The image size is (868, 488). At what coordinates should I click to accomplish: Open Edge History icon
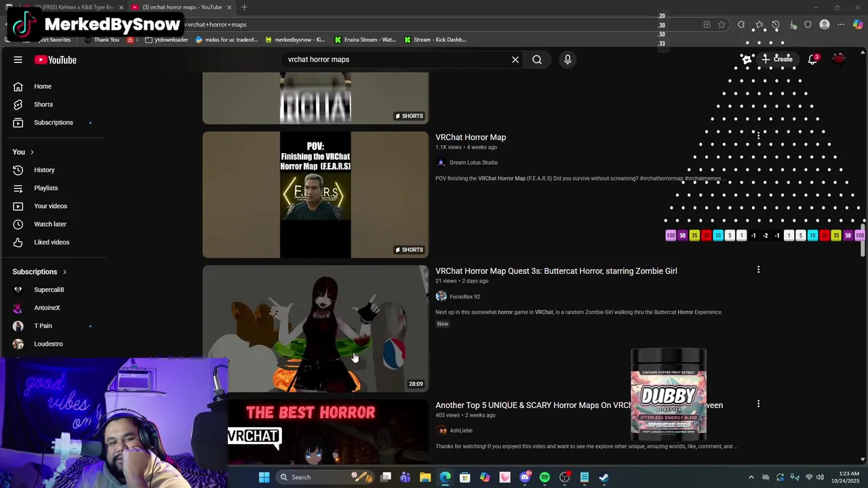[x=776, y=25]
